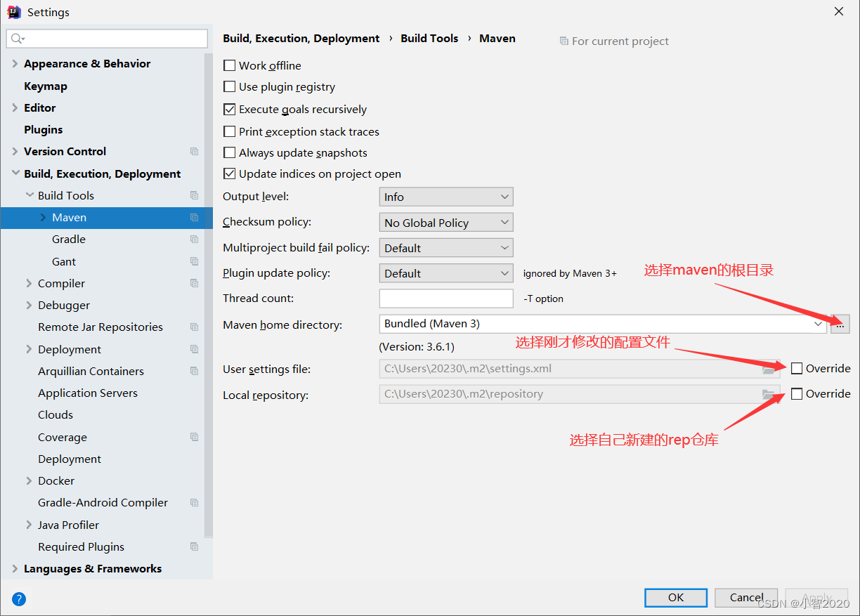The image size is (860, 616).
Task: Open the Output level dropdown
Action: (446, 197)
